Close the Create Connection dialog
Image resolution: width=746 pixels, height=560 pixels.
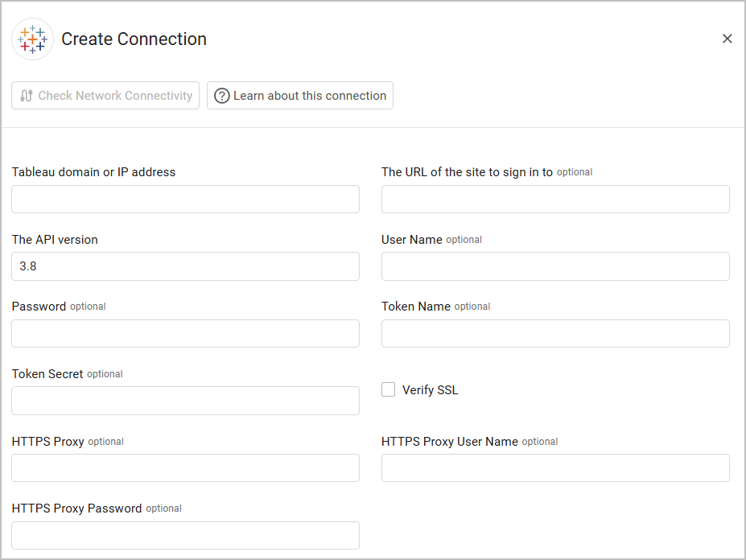[x=727, y=39]
